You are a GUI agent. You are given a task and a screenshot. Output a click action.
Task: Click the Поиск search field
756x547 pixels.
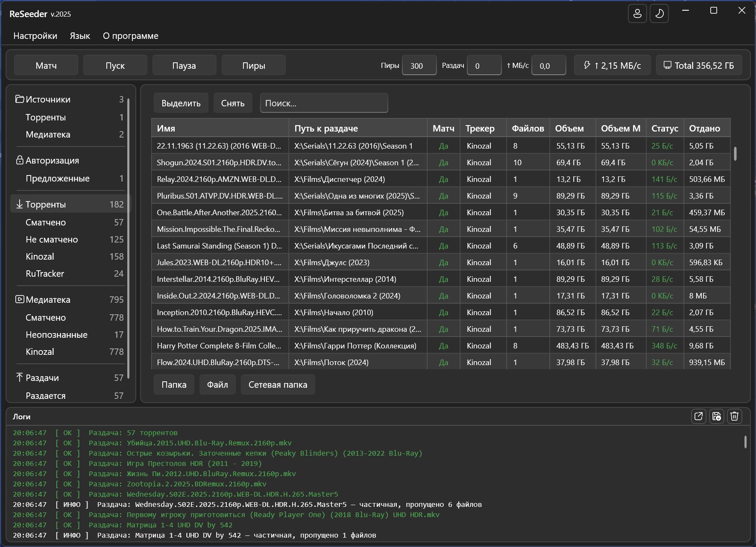coord(324,103)
